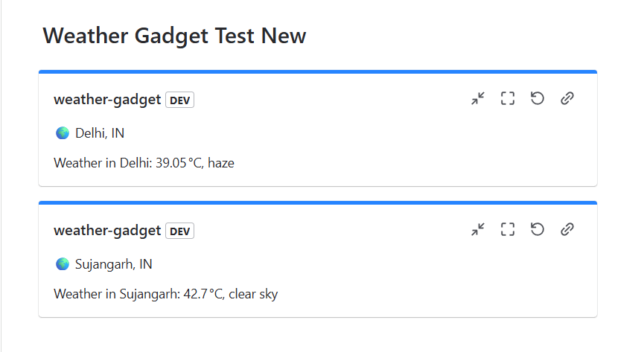
Task: Click the blue header bar of Sujangarh gadget
Action: tap(318, 202)
